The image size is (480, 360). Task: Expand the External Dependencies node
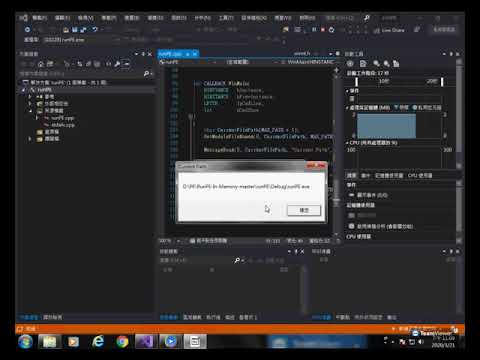pos(30,104)
